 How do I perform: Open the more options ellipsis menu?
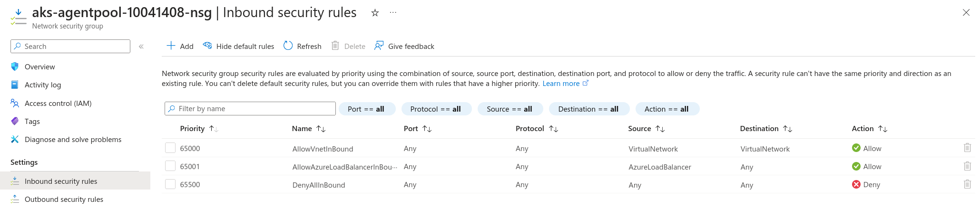pyautogui.click(x=393, y=13)
